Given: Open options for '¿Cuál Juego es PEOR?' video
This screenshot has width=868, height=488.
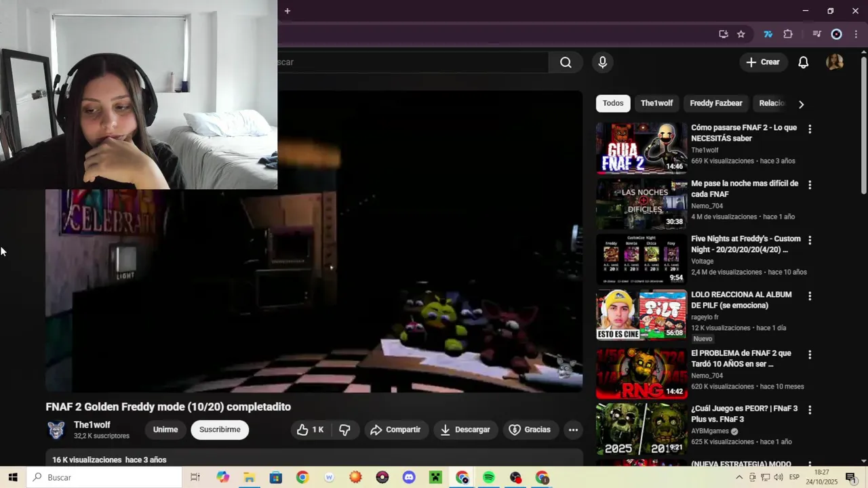Looking at the screenshot, I should pos(809,410).
